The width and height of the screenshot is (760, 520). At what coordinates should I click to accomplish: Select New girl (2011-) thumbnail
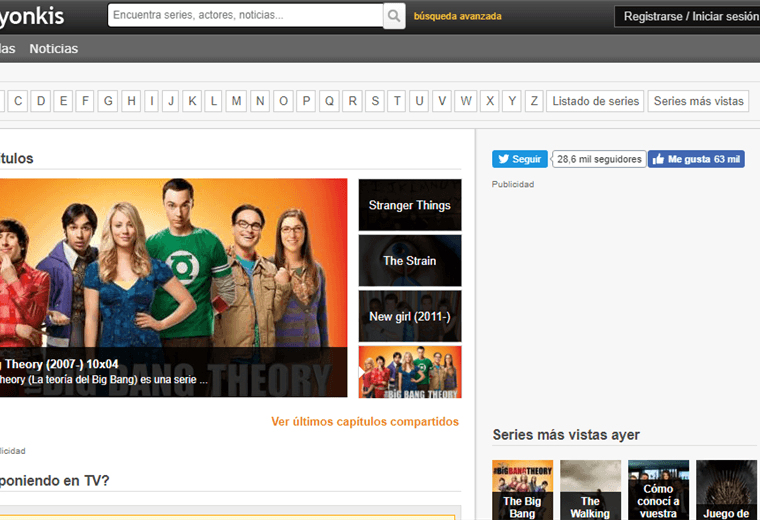pos(410,317)
